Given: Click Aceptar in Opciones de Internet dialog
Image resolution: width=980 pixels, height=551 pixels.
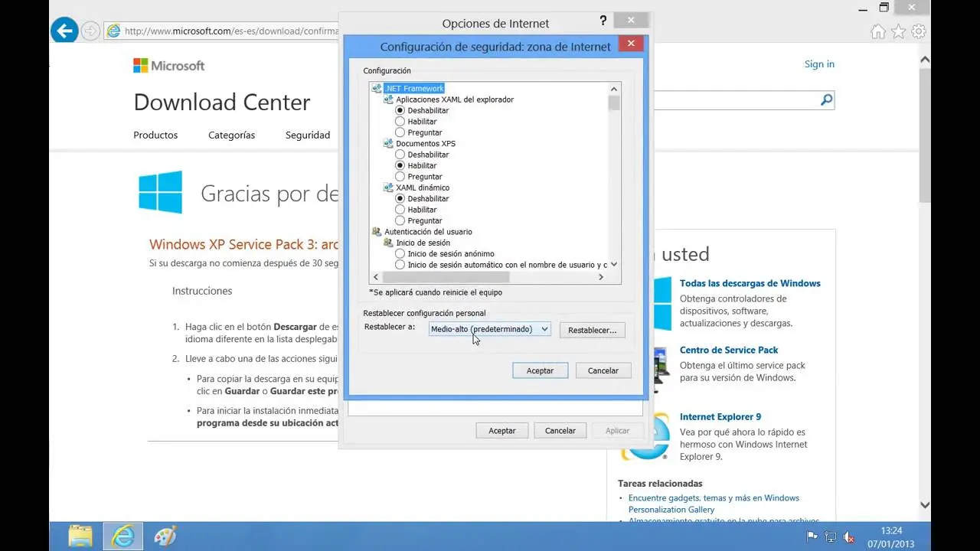Looking at the screenshot, I should point(502,431).
